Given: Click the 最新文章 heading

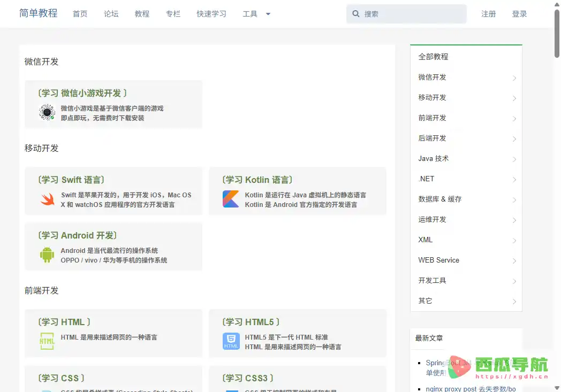Looking at the screenshot, I should coord(429,338).
